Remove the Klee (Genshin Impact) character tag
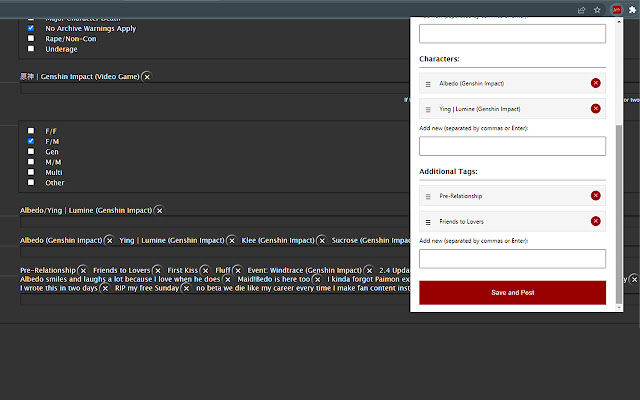 pos(322,240)
